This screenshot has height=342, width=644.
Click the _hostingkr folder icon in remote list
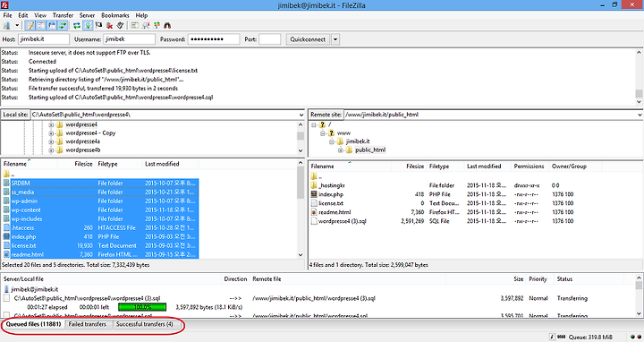[314, 185]
